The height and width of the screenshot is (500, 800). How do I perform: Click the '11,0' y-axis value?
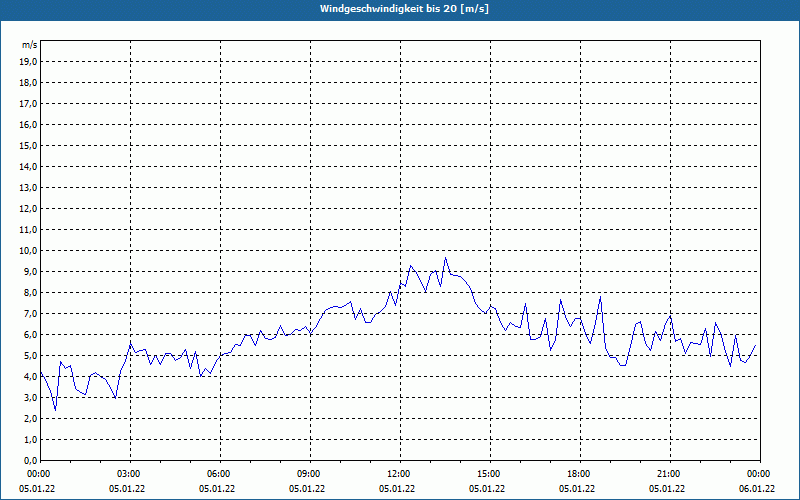29,230
